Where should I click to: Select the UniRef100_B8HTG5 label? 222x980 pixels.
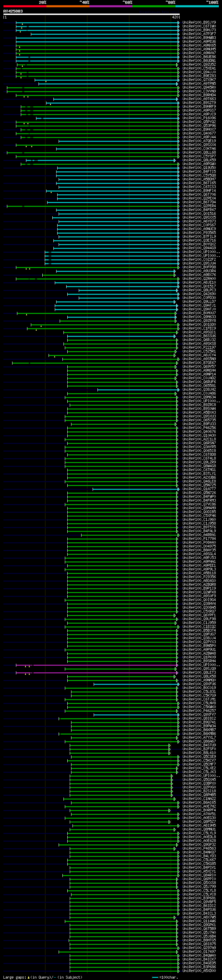199,940
